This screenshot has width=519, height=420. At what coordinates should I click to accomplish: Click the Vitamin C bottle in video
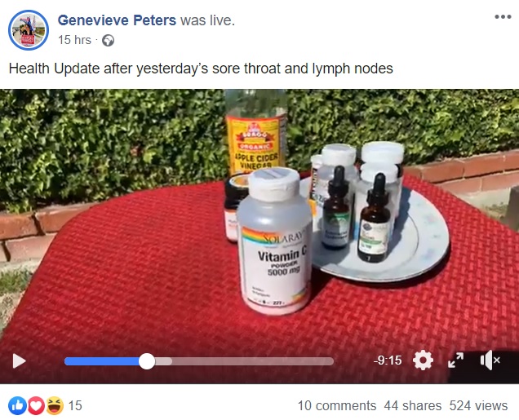(275, 241)
